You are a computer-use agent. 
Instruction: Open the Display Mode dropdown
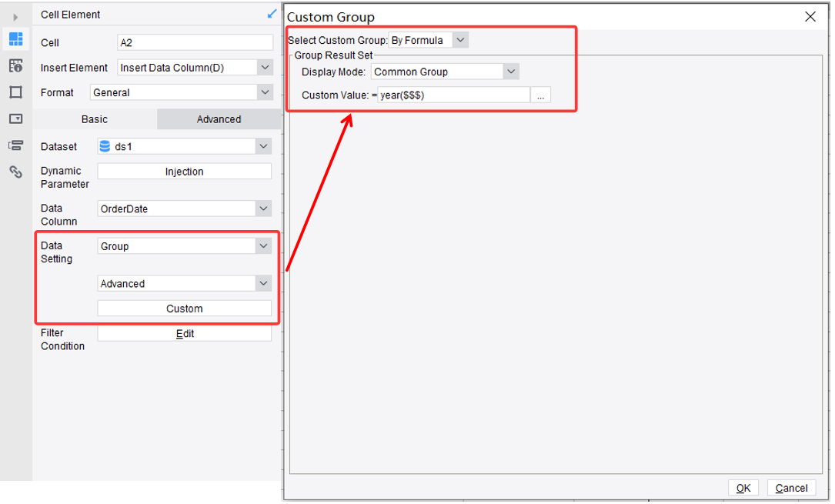click(510, 71)
